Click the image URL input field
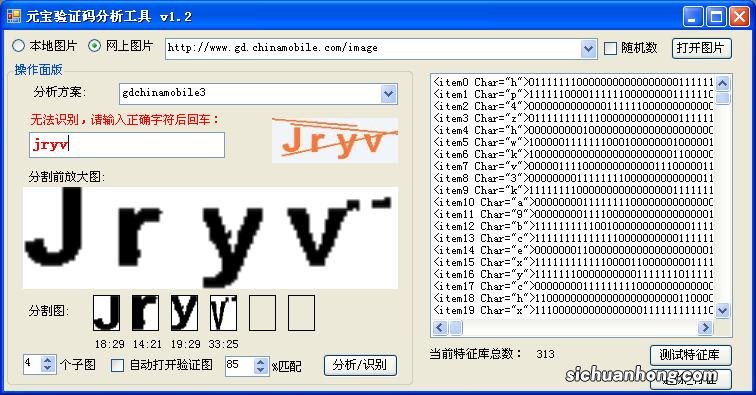The image size is (756, 395). pos(373,49)
